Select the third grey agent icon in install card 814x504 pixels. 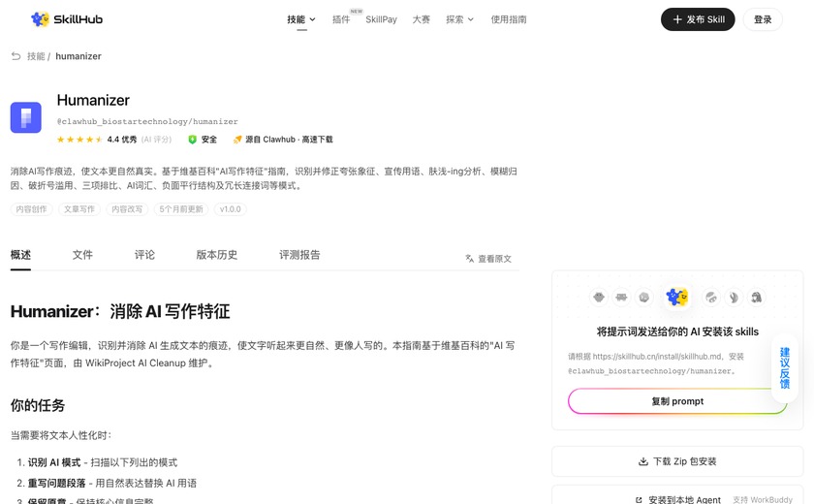[644, 298]
